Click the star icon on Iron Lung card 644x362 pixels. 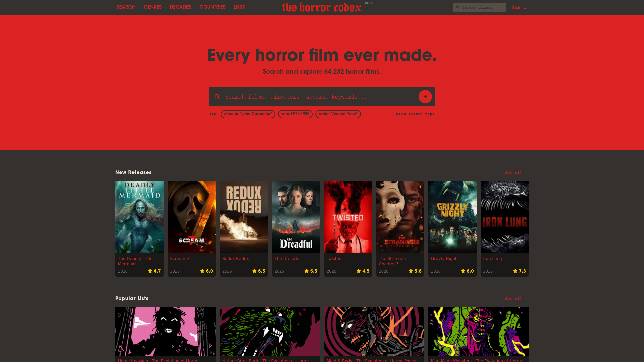pos(515,271)
